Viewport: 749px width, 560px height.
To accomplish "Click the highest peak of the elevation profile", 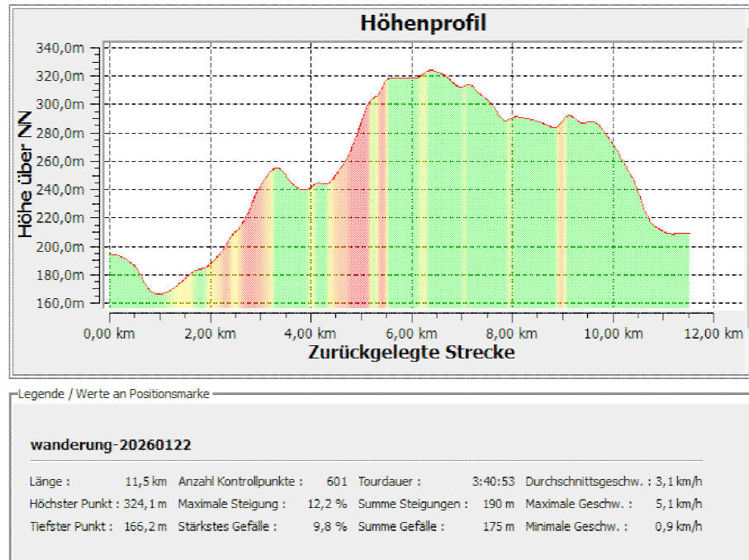I will [x=431, y=72].
